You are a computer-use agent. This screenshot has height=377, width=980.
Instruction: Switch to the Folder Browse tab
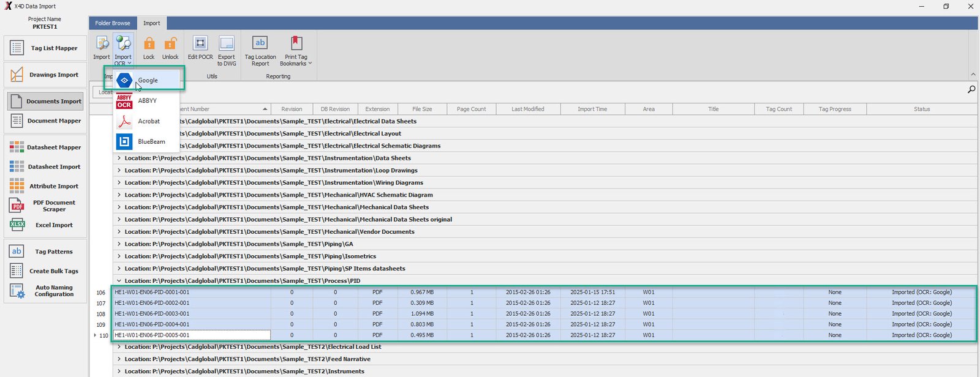[x=113, y=23]
